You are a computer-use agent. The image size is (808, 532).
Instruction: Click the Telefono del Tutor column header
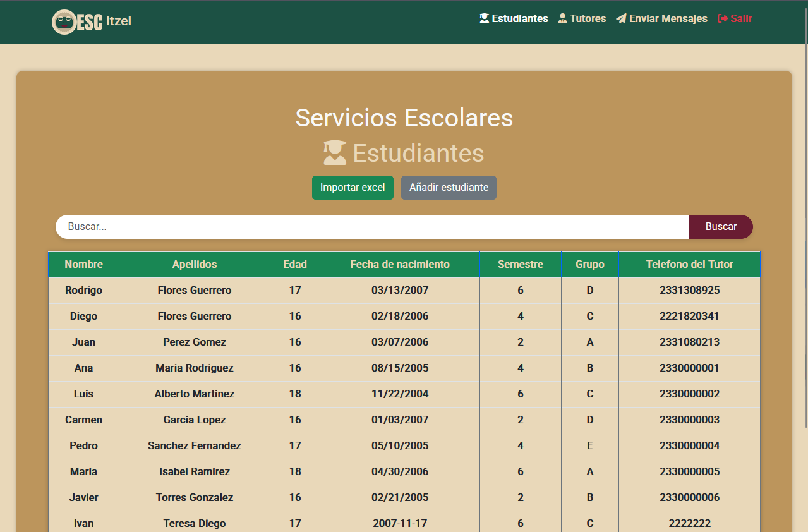click(x=689, y=264)
